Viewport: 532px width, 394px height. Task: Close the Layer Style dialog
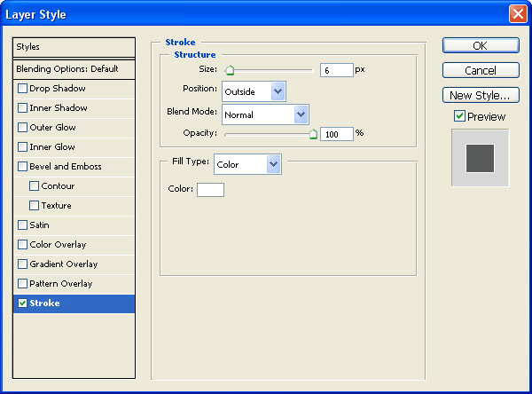517,14
